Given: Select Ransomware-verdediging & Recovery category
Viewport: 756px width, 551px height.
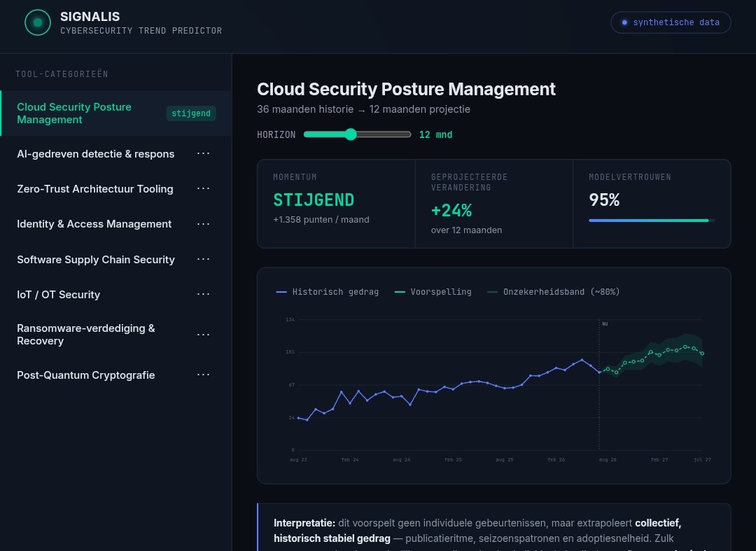Looking at the screenshot, I should click(116, 335).
